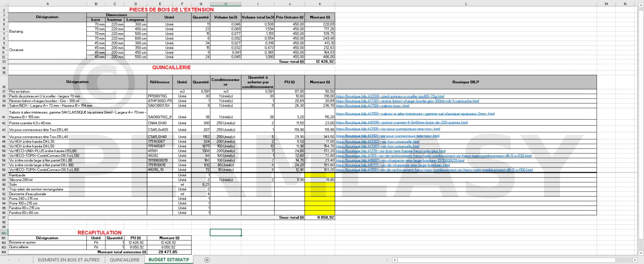Select row 100 header
The height and width of the screenshot is (264, 644).
4,233
